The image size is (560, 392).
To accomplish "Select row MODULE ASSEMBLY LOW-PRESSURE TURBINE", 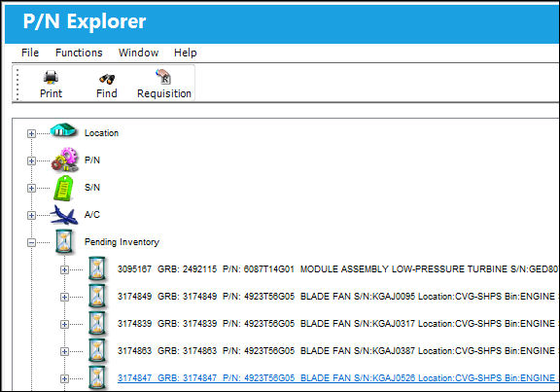I will (338, 269).
